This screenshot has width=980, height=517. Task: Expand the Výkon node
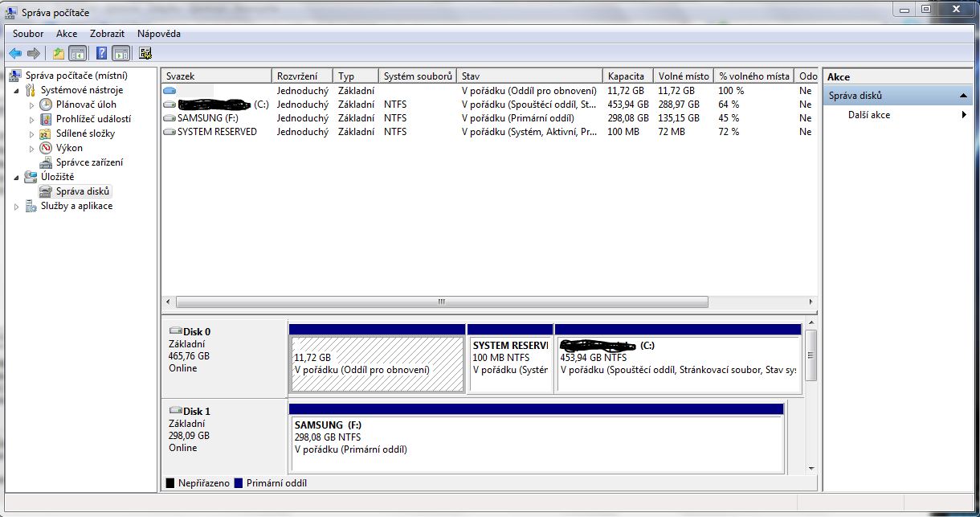pos(32,148)
